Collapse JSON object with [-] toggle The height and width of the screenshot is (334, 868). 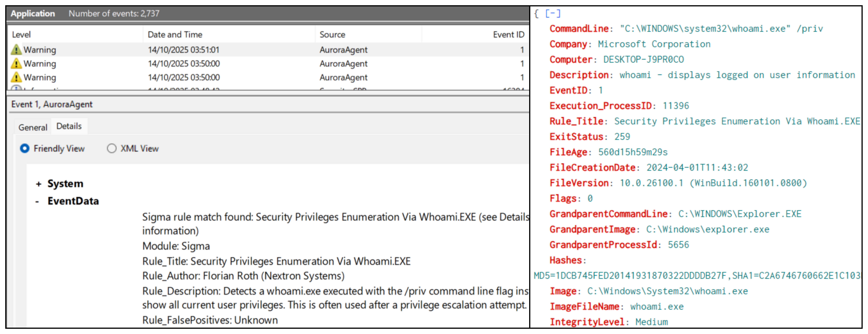click(553, 14)
